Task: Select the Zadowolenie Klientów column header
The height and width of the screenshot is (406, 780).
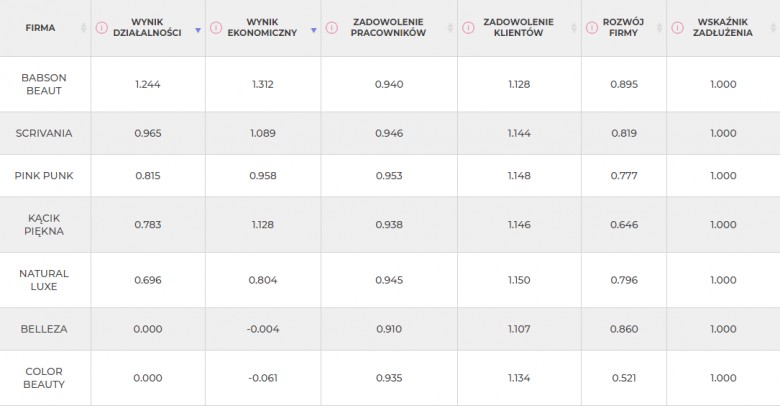Action: [518, 27]
